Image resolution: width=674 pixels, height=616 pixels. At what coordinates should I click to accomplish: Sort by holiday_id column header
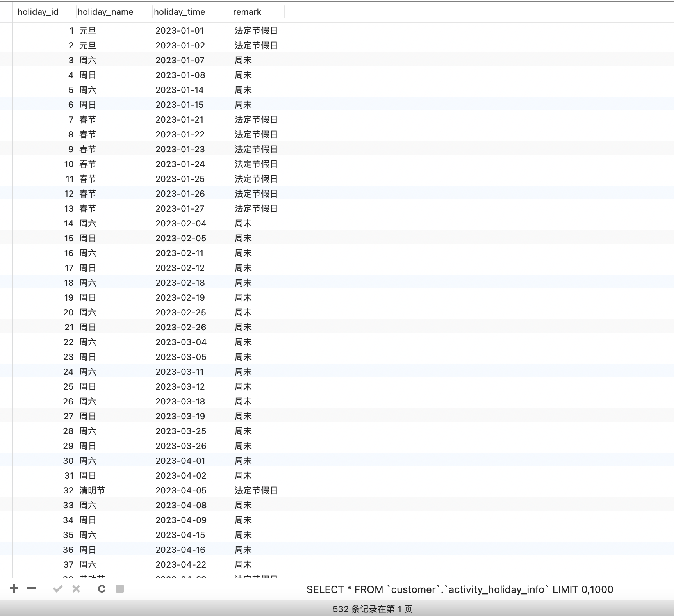[38, 12]
